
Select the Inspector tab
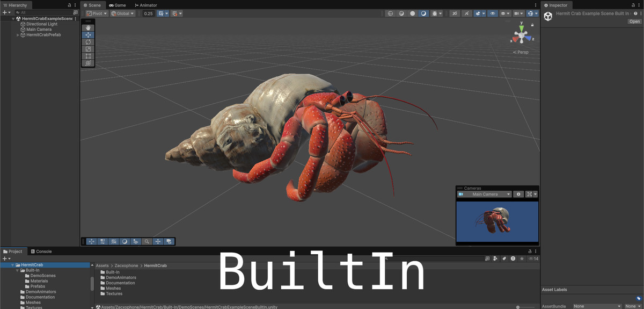pyautogui.click(x=555, y=5)
